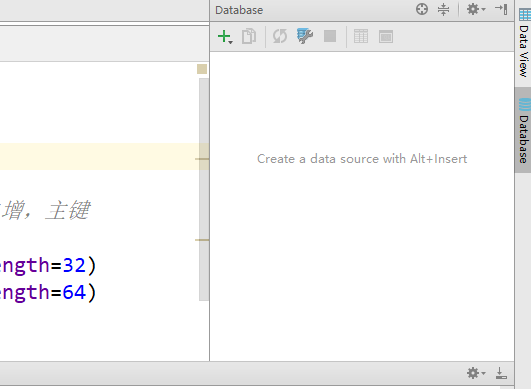Viewport: 531px width, 389px height.
Task: Click the editor vertical scrollbar
Action: point(204,189)
